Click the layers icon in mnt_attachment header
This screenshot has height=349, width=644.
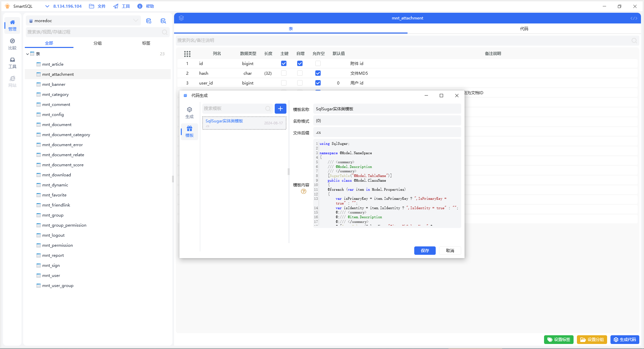tap(181, 18)
